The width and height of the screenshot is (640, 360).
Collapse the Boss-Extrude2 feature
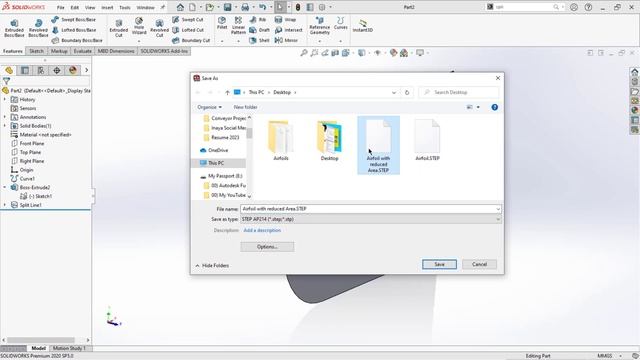pos(5,187)
